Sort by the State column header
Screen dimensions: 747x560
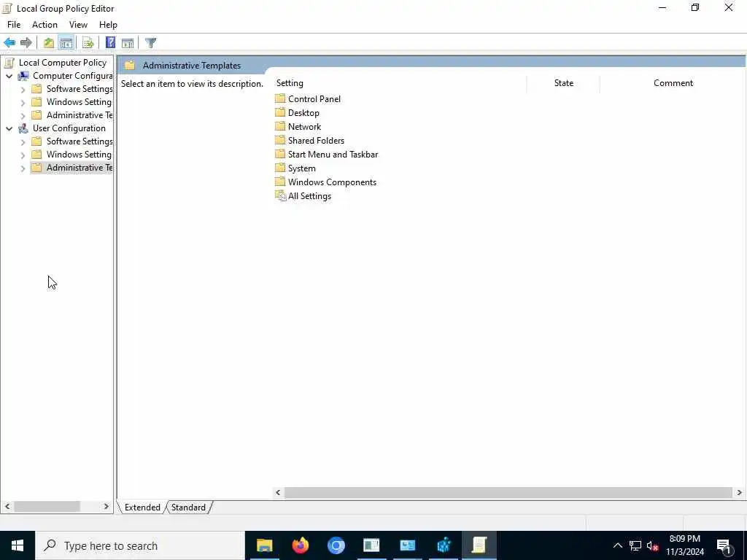point(564,83)
